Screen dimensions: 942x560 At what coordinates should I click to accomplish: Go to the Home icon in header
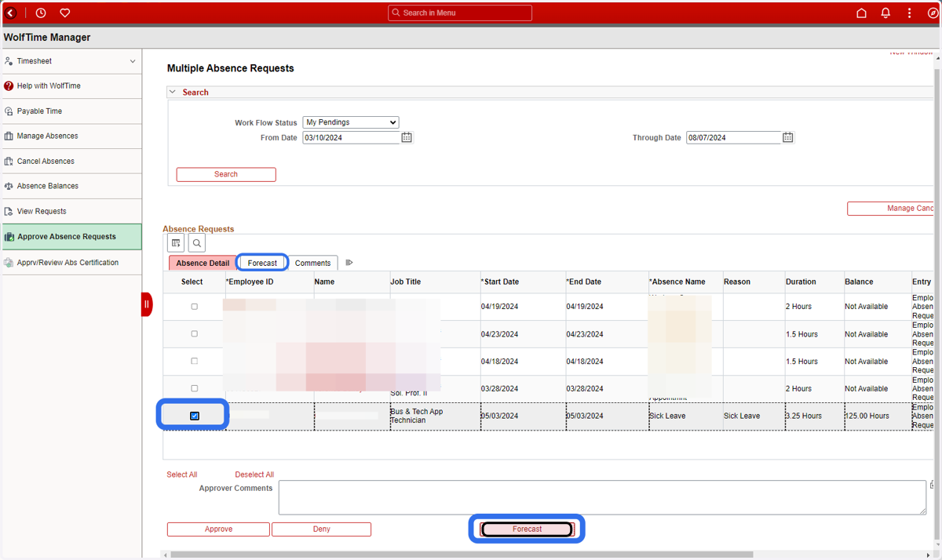(861, 13)
